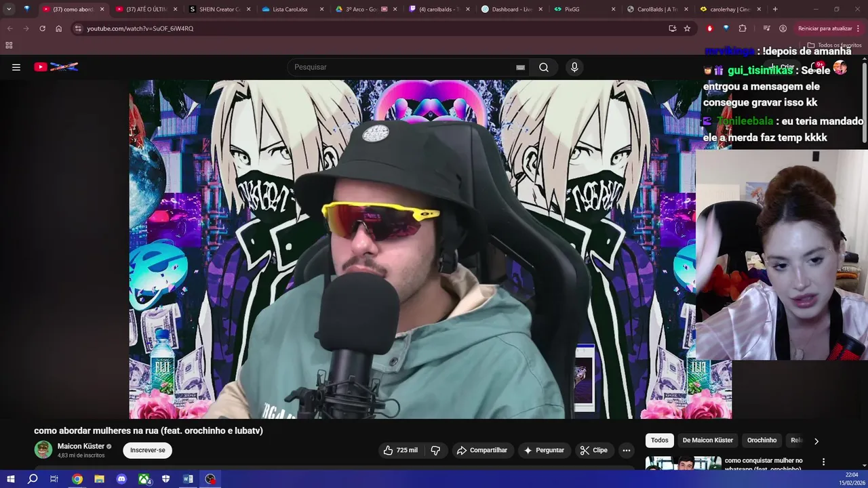Viewport: 868px width, 488px height.
Task: Reload page with browser refresh button
Action: (x=42, y=28)
